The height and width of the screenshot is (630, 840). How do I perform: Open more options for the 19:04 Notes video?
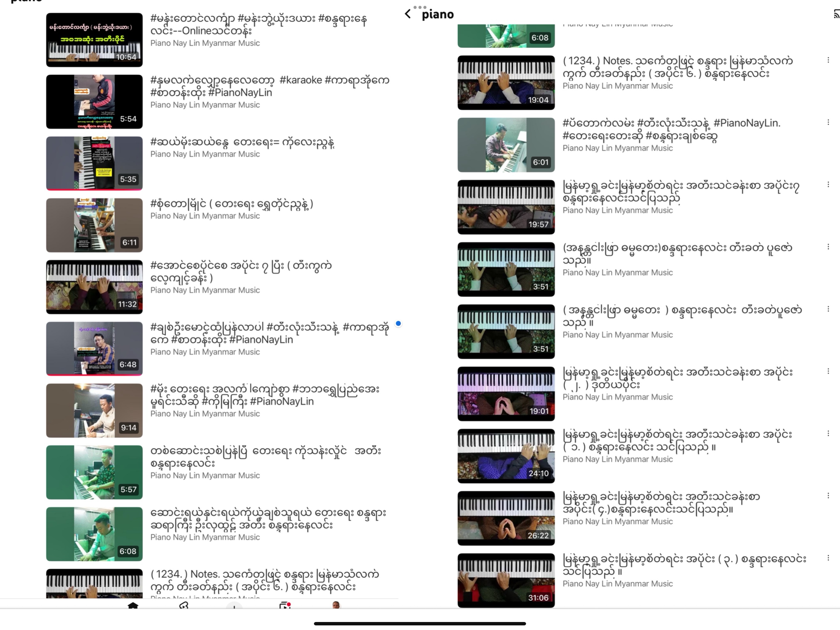pyautogui.click(x=828, y=60)
